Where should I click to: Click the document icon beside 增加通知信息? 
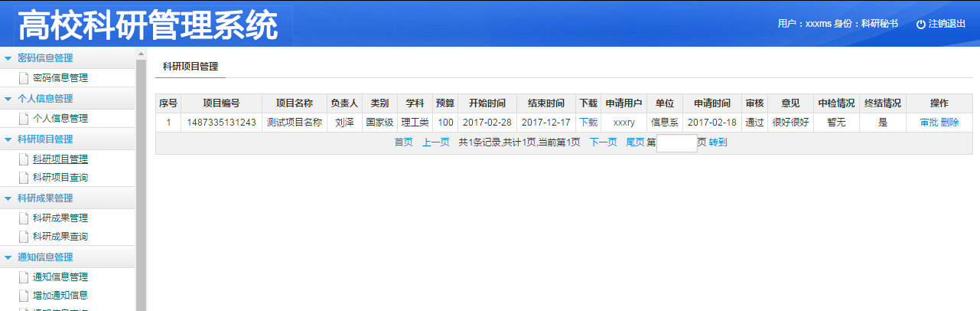23,295
